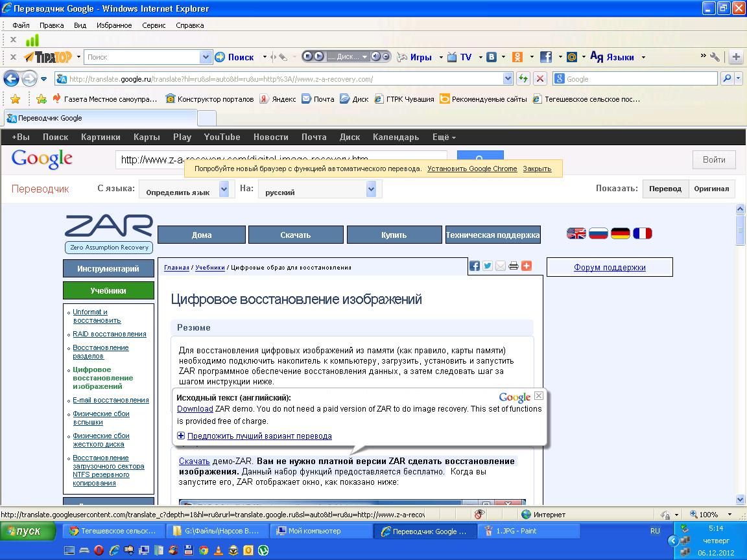Print the page with the printer icon
The width and height of the screenshot is (747, 560).
point(513,266)
